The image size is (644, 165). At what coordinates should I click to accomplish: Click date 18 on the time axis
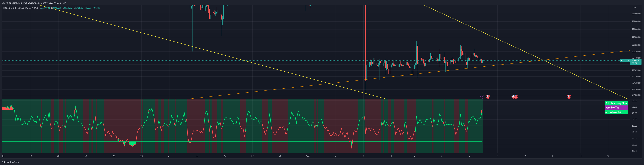pos(3,156)
